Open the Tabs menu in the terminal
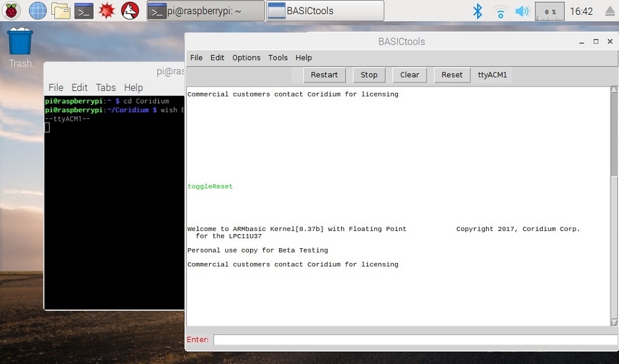Image resolution: width=619 pixels, height=364 pixels. coord(105,87)
